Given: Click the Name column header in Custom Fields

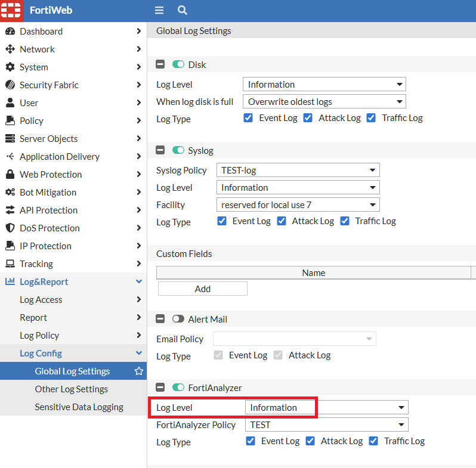Looking at the screenshot, I should (x=314, y=272).
